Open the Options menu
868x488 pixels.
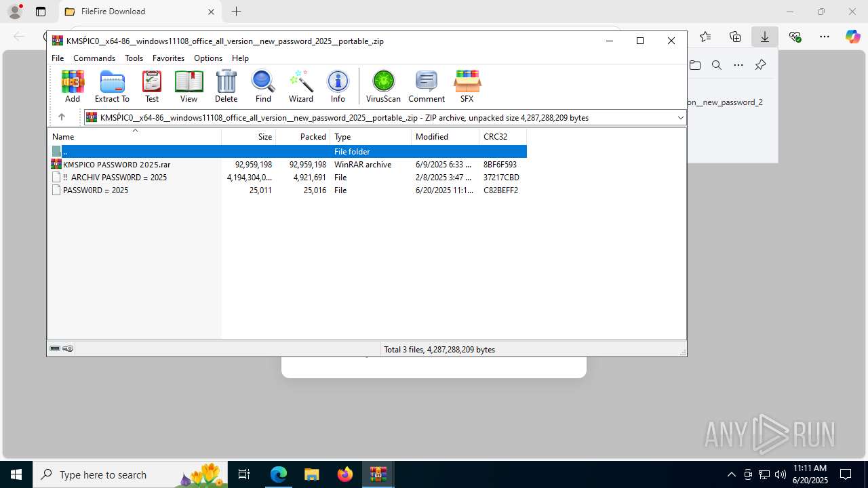(x=208, y=58)
